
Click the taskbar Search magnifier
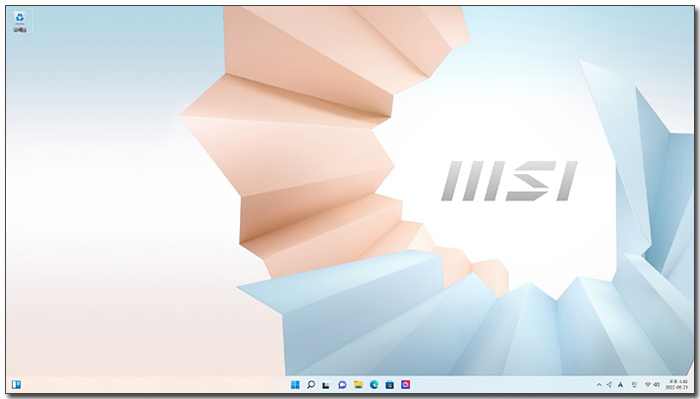pyautogui.click(x=311, y=385)
